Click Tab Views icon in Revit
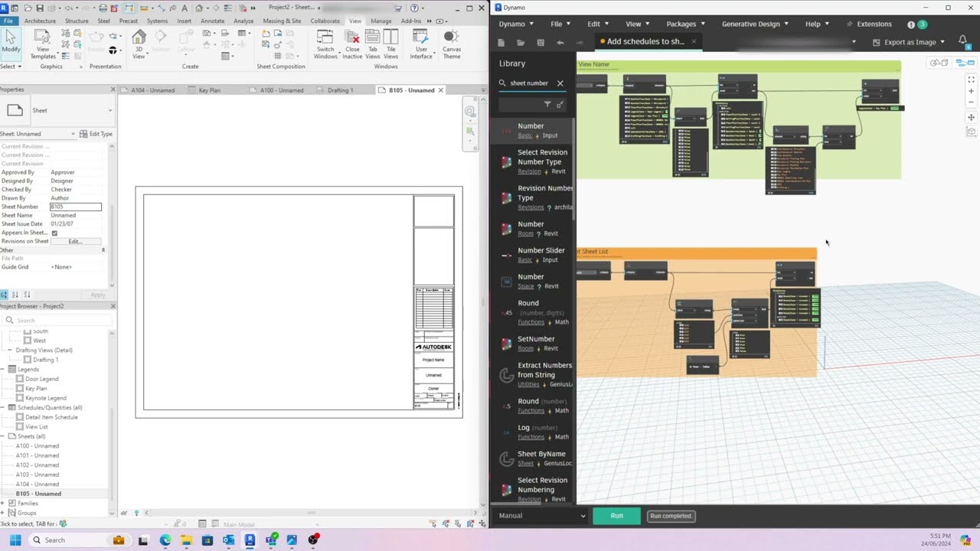The height and width of the screenshot is (551, 980). pyautogui.click(x=373, y=44)
